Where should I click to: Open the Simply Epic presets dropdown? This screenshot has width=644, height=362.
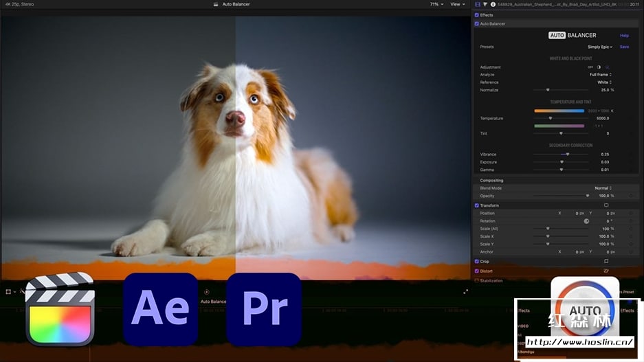click(x=600, y=47)
